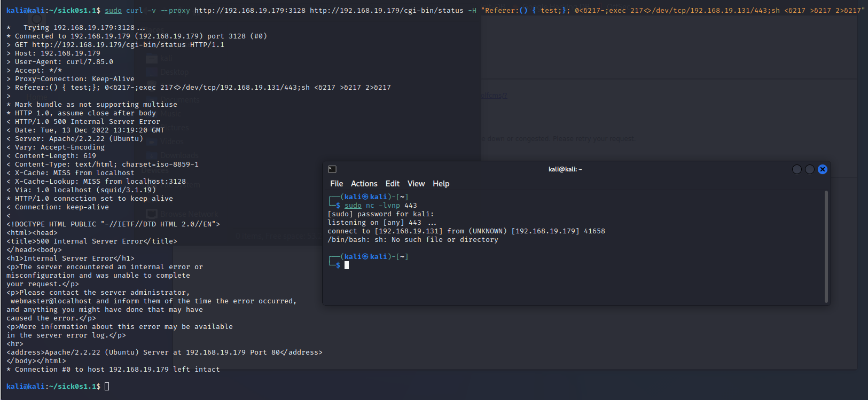Click the 'GET http://192.168.19.179/cgi-bin/status HTTP/1.1' line
The image size is (868, 400).
coord(115,44)
